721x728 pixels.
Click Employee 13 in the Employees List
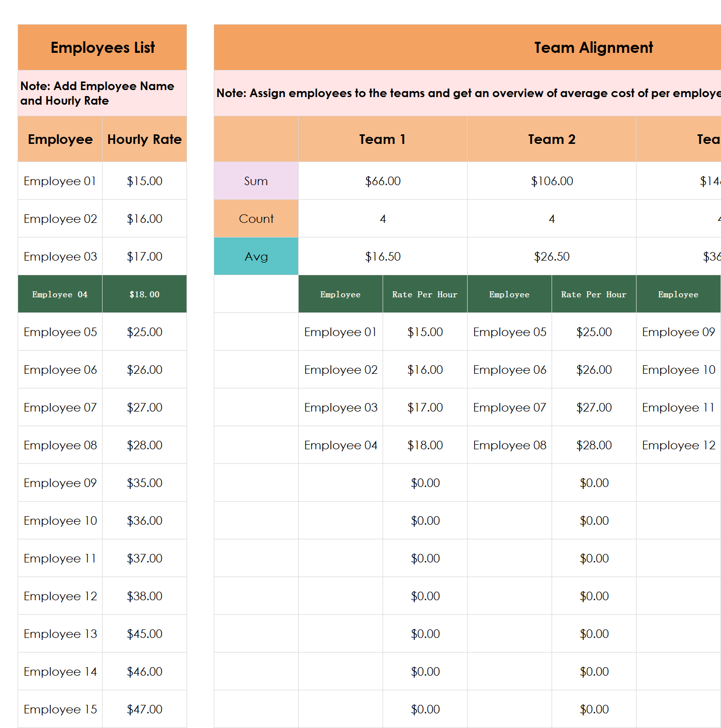(60, 634)
